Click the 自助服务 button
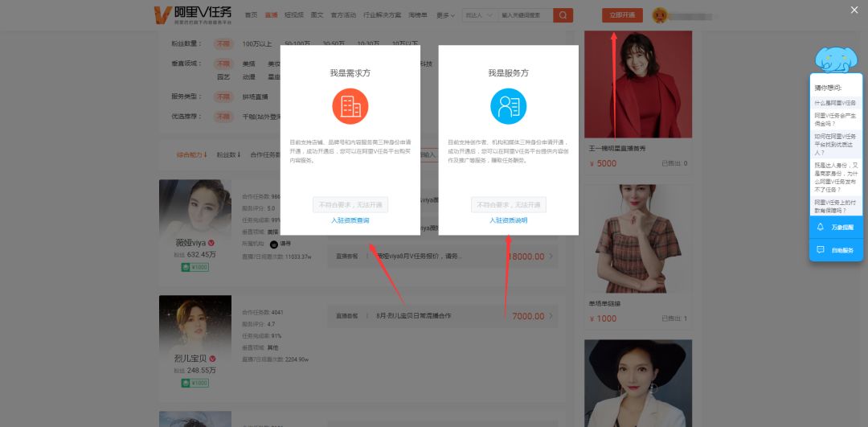This screenshot has width=868, height=427. (x=836, y=250)
